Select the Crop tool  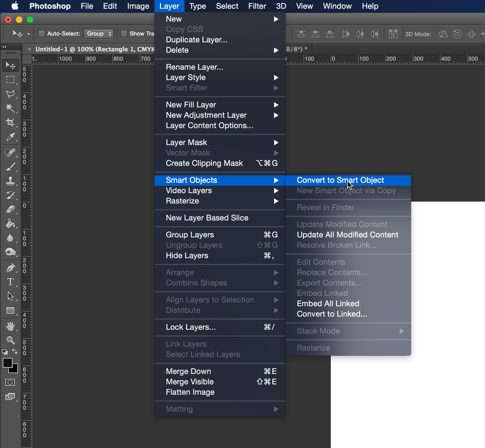(10, 122)
